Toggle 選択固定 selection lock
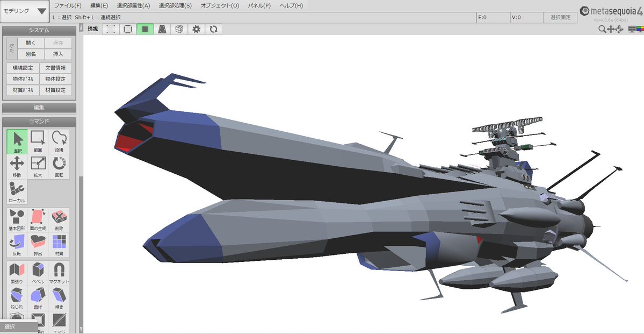This screenshot has width=644, height=334. point(561,18)
